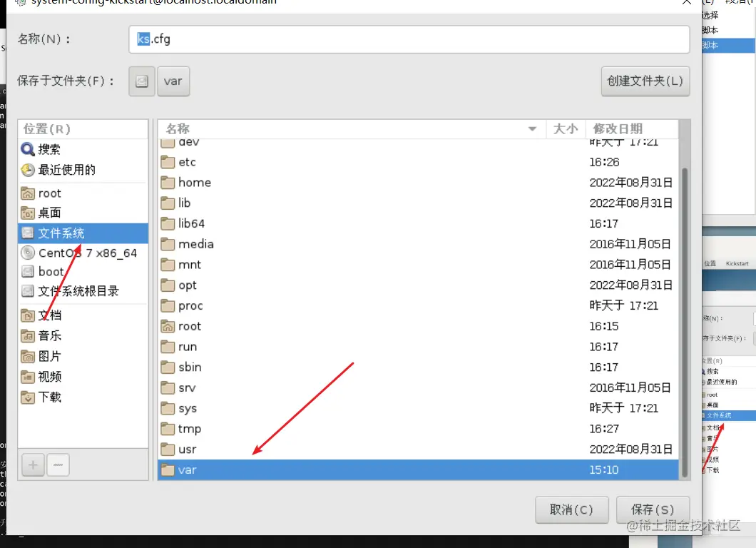Select the root bookmark in sidebar
Image resolution: width=756 pixels, height=548 pixels.
49,193
